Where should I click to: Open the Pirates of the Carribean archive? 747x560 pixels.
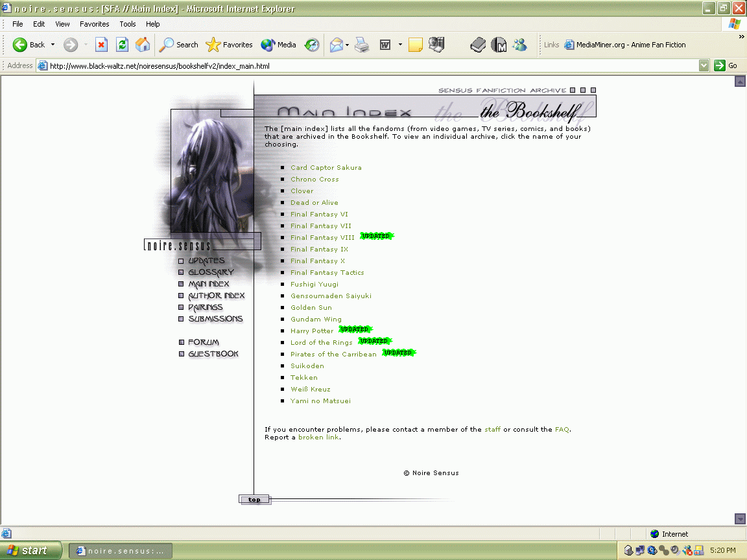point(333,355)
